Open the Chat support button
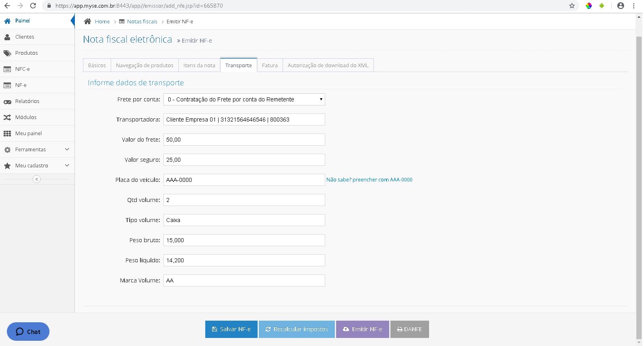The width and height of the screenshot is (644, 346). click(28, 332)
